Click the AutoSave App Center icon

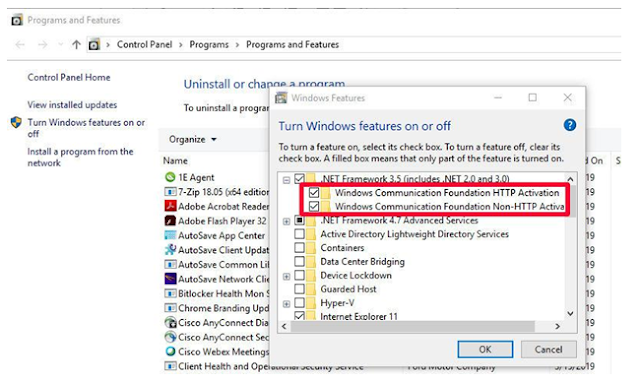point(170,236)
